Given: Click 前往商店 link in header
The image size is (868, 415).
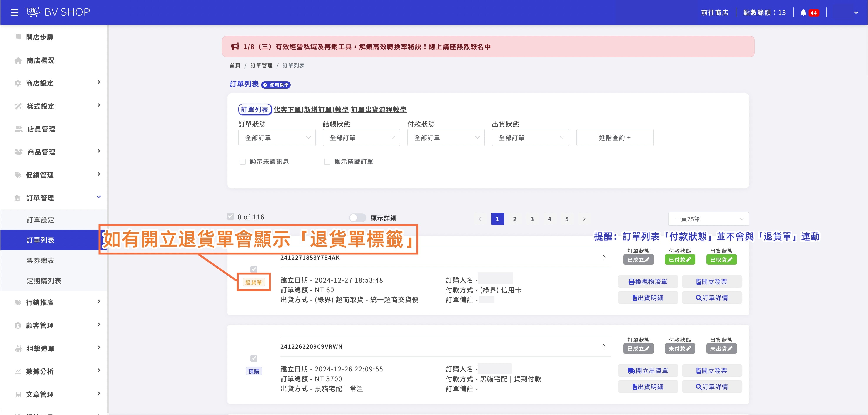Looking at the screenshot, I should click(x=714, y=13).
